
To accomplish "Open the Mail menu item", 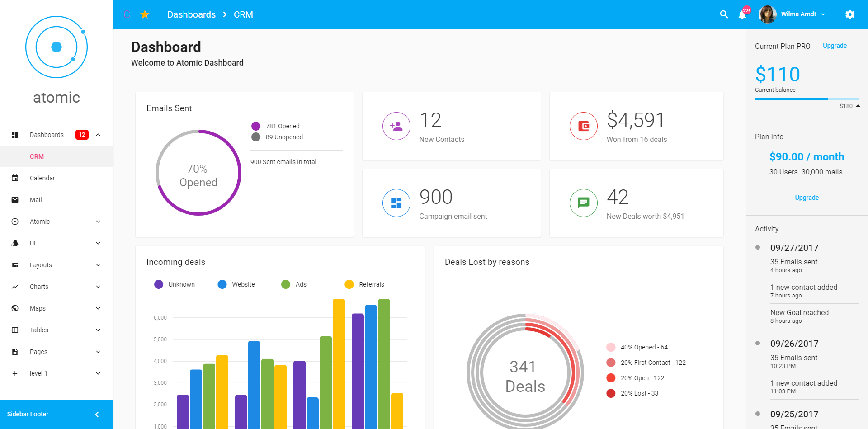I will coord(57,200).
